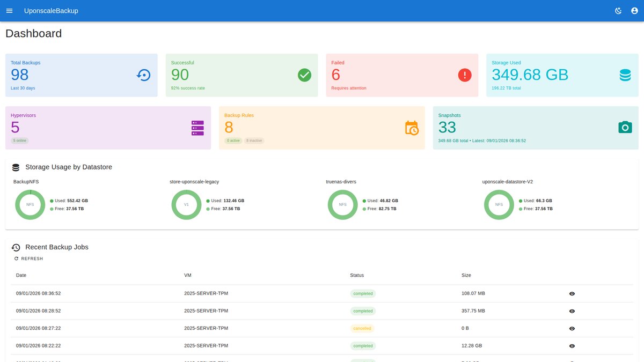
Task: Click the server rack icon on Hypervisors card
Action: coord(197,128)
